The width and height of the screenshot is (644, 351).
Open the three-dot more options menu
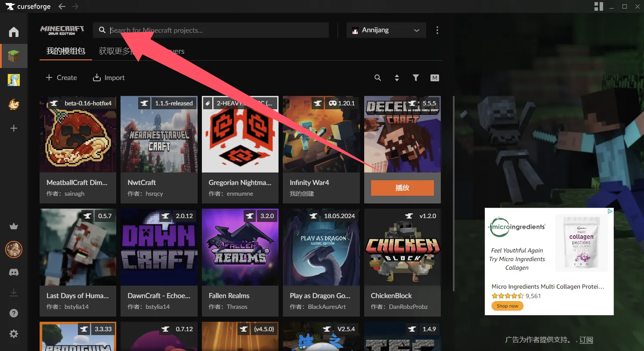[x=437, y=30]
